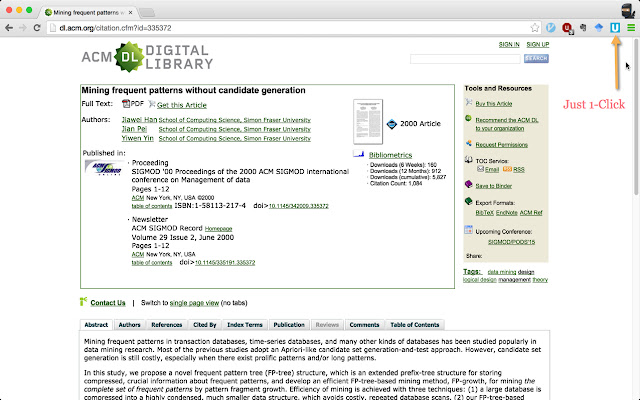This screenshot has width=640, height=400.
Task: Click the Contact Us link
Action: (x=108, y=302)
